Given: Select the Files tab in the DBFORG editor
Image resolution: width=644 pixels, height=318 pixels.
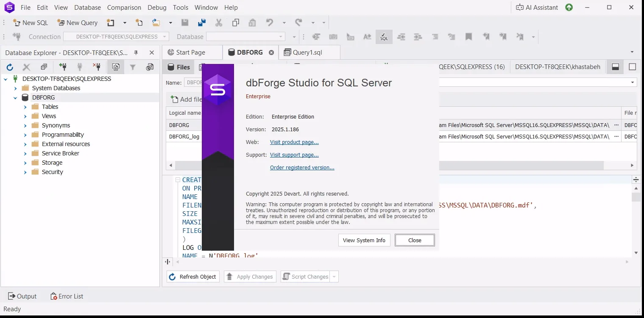Looking at the screenshot, I should (179, 67).
